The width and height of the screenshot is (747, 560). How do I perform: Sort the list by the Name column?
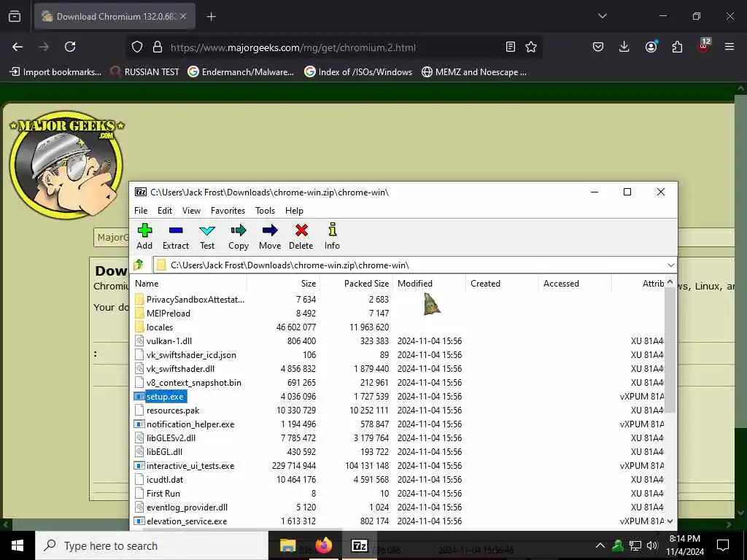[x=189, y=284]
